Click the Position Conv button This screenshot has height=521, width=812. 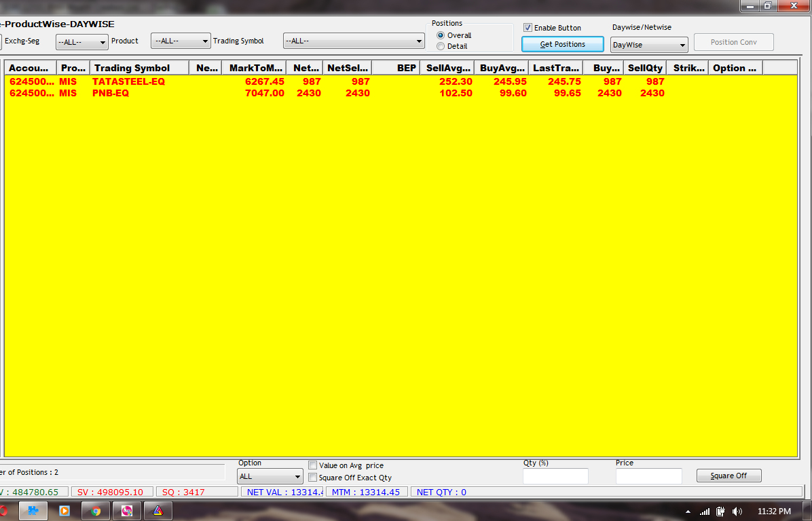click(x=734, y=43)
